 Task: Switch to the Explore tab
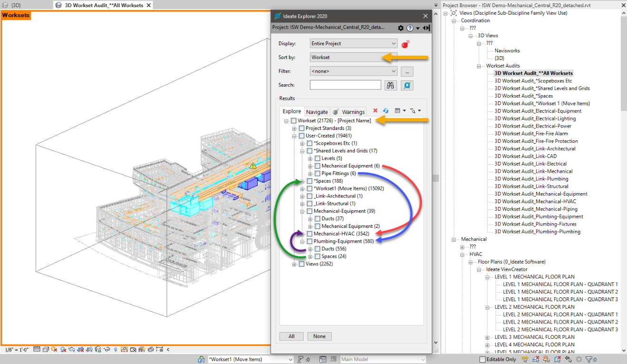pos(292,111)
